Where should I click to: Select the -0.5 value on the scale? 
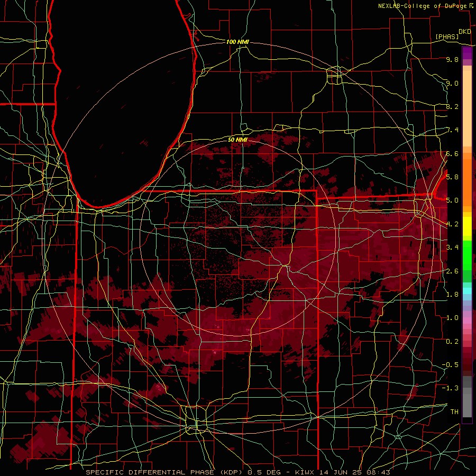(450, 364)
